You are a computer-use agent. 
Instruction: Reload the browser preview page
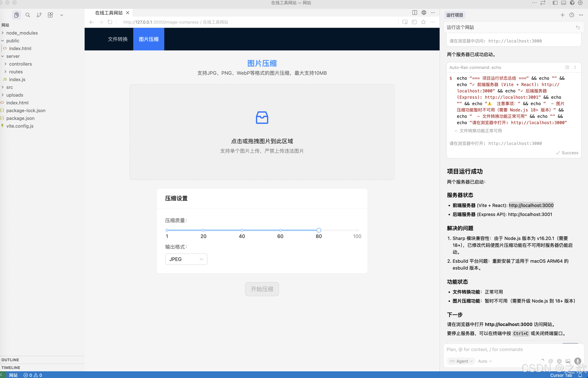click(110, 22)
